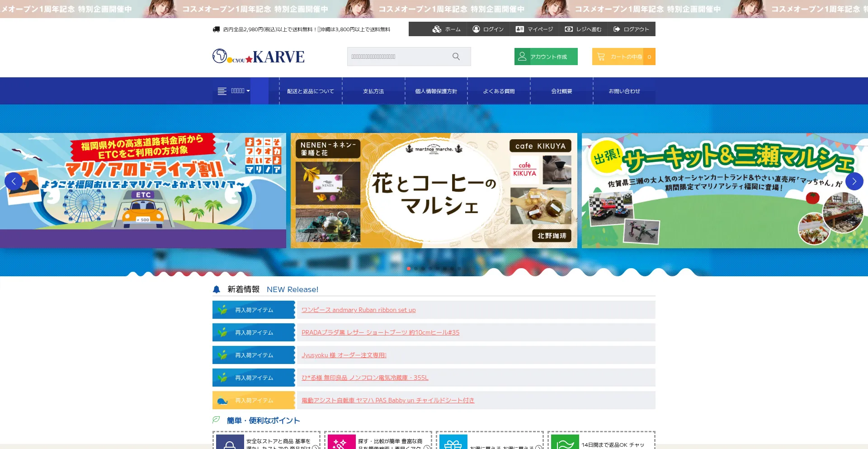Select the red active carousel dot
868x449 pixels.
(x=409, y=269)
